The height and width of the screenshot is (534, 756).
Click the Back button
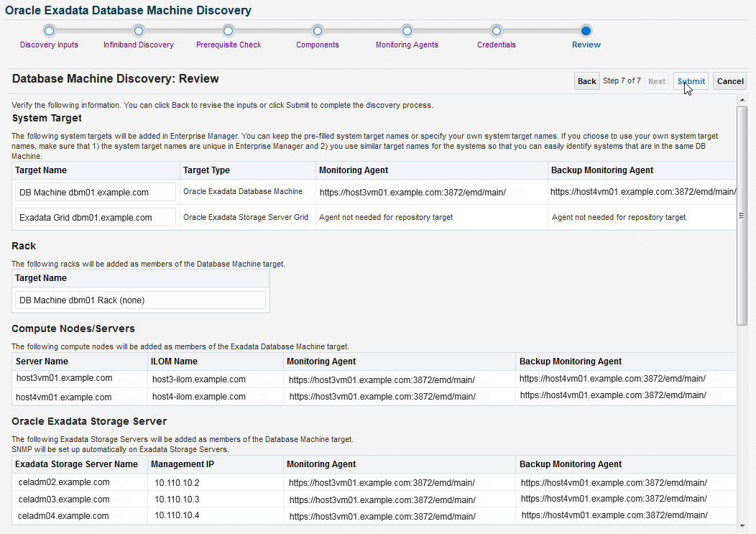click(x=586, y=80)
